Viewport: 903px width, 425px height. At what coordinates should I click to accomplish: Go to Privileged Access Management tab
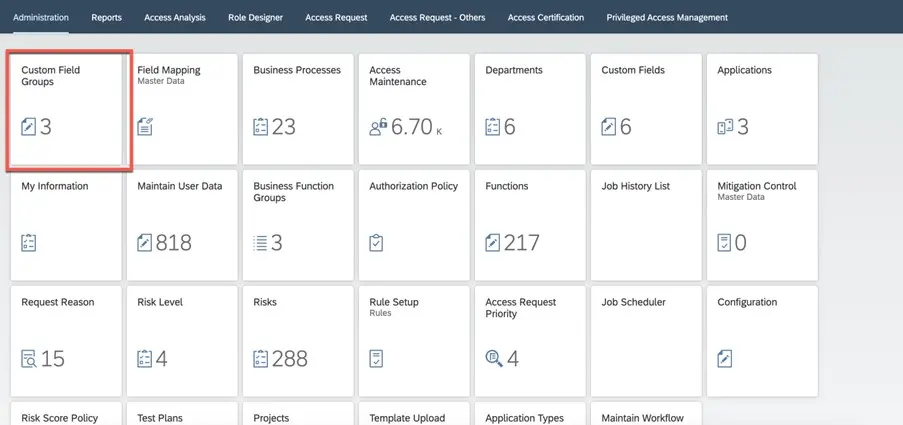click(666, 17)
